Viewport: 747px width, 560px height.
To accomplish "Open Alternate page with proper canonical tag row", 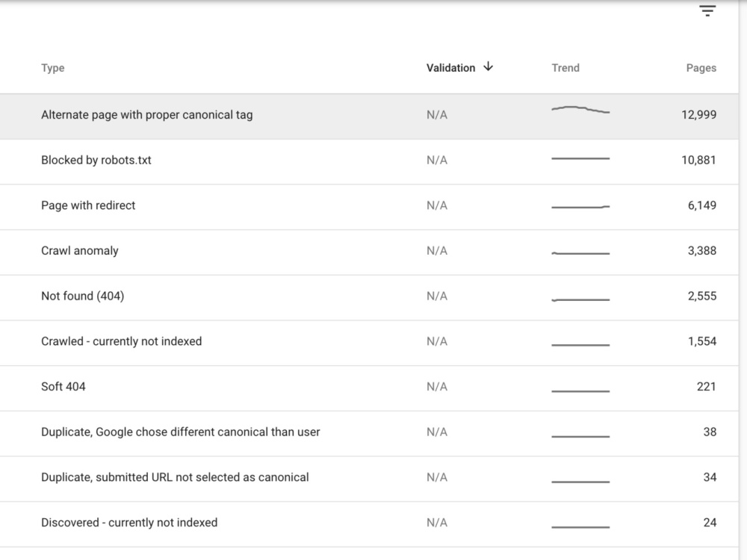I will point(369,116).
